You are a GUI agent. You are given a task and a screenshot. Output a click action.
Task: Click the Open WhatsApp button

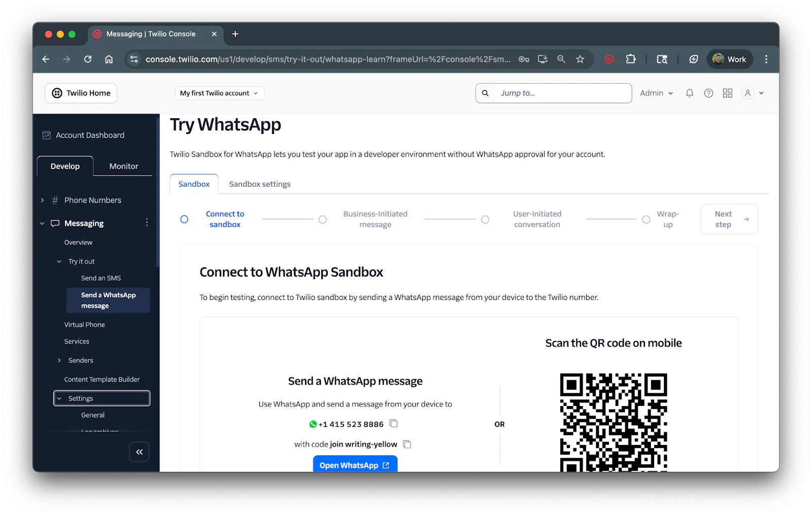click(355, 465)
